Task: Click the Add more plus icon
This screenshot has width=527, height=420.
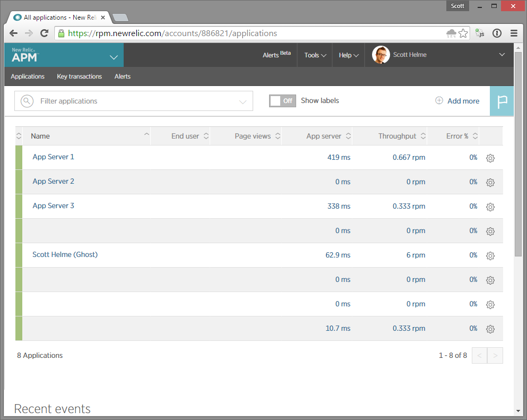Action: (x=439, y=101)
